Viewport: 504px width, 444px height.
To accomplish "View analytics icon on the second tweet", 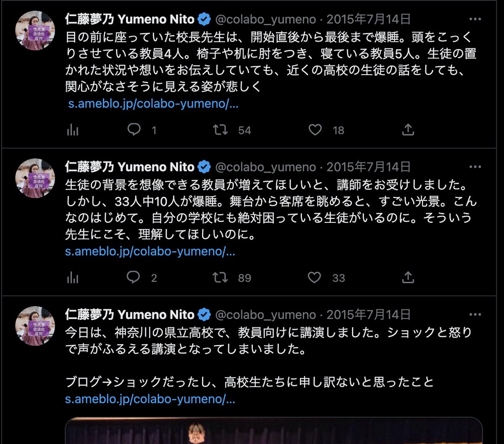I will point(73,277).
